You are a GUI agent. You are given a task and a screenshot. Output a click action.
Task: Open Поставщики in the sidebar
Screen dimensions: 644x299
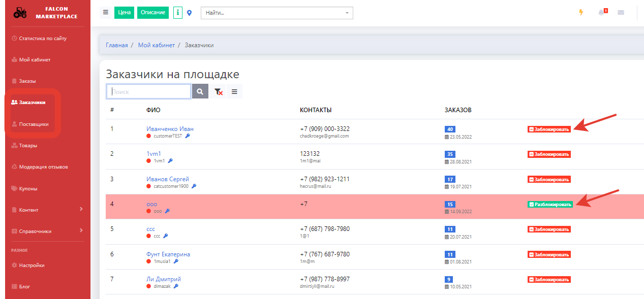coord(34,124)
